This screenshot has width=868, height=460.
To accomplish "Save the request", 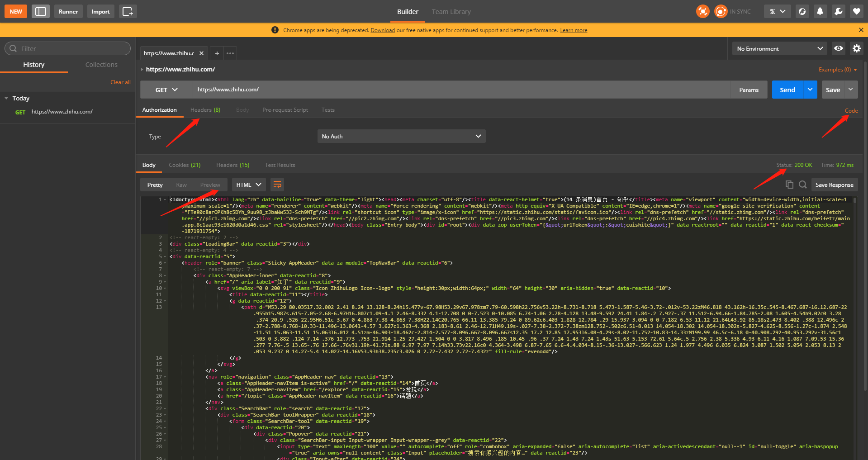I will [x=833, y=90].
